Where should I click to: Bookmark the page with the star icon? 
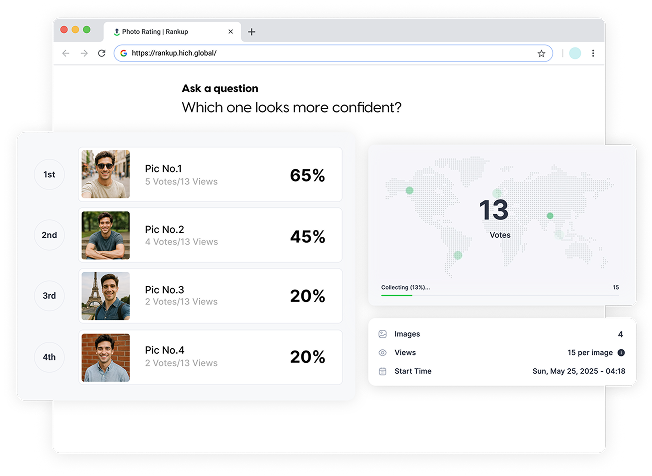point(541,53)
